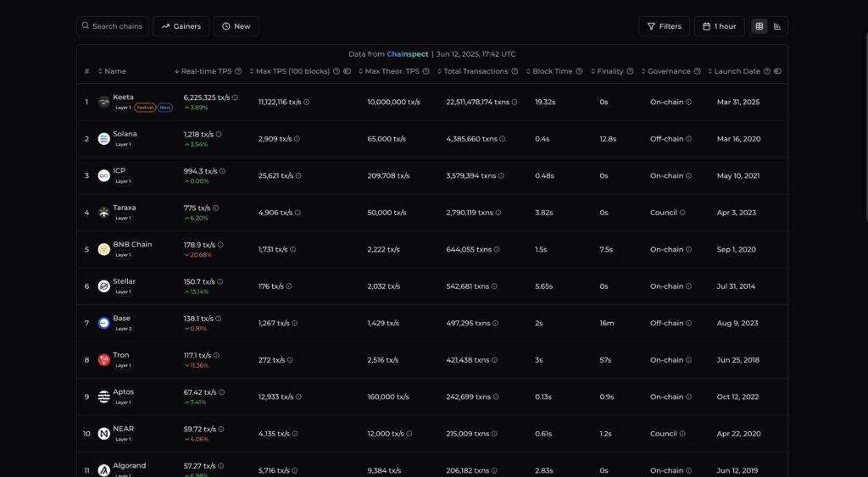Click help icon next to Block Time header

[x=579, y=71]
